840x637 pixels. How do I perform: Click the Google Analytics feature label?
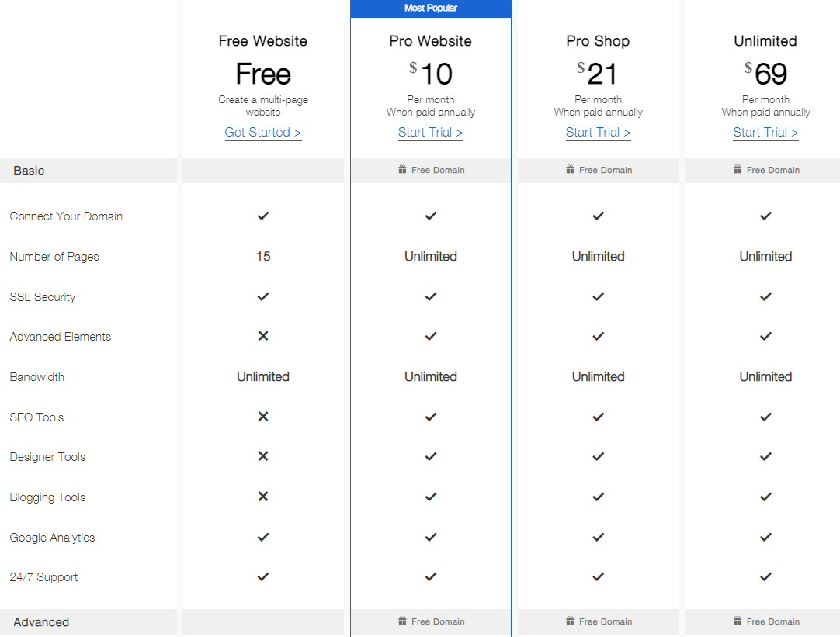tap(52, 538)
